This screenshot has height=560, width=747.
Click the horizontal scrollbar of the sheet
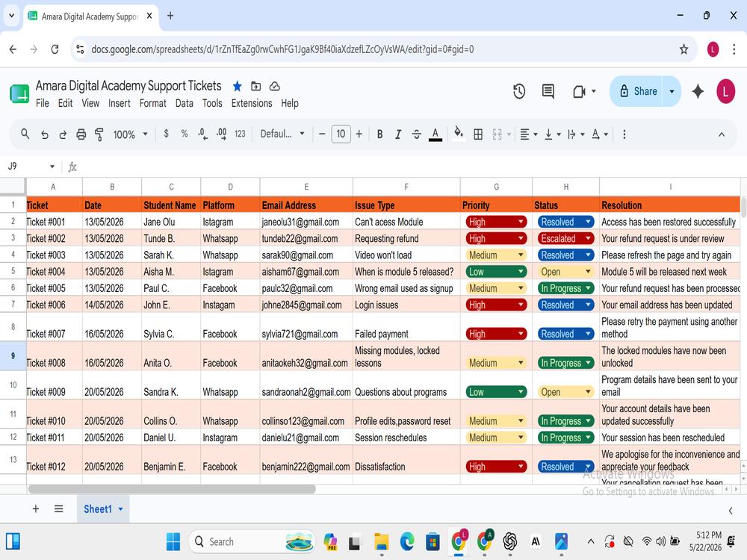[172, 489]
